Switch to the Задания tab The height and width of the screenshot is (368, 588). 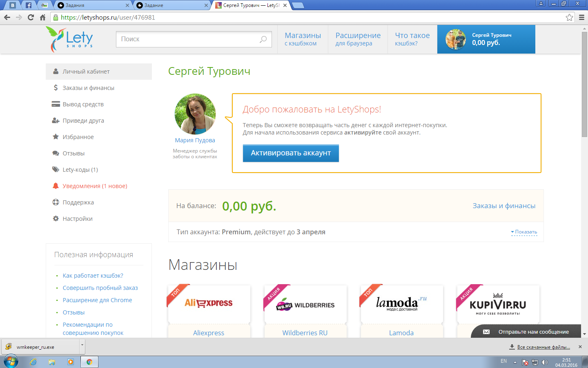[92, 5]
